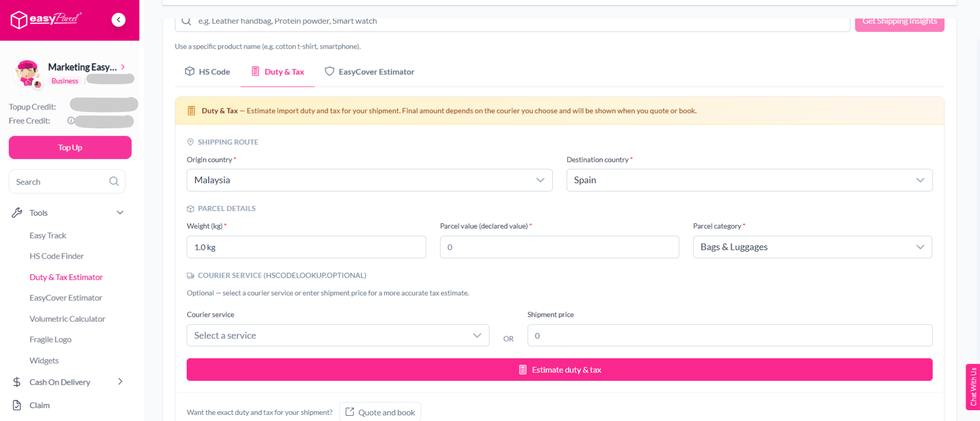Switch to the EasyCover Estimator tab
Screen dimensions: 980x421
[x=369, y=72]
